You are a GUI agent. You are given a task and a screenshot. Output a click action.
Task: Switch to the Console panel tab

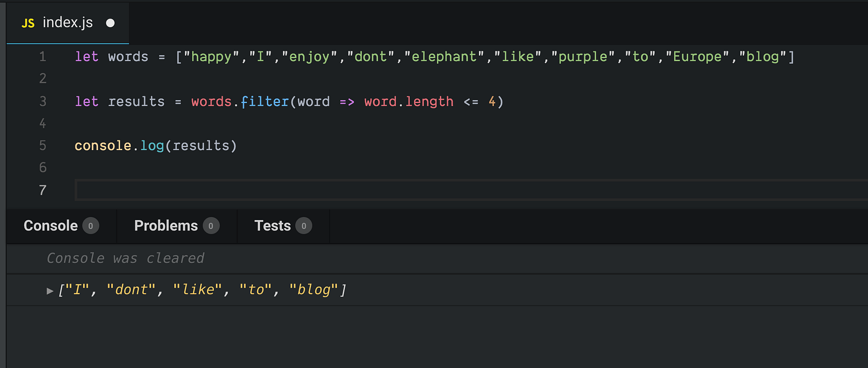50,225
